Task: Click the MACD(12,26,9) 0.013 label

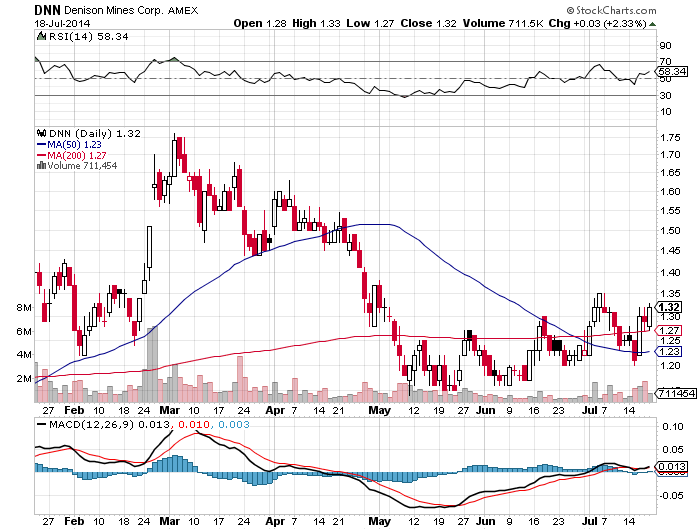Action: [109, 424]
